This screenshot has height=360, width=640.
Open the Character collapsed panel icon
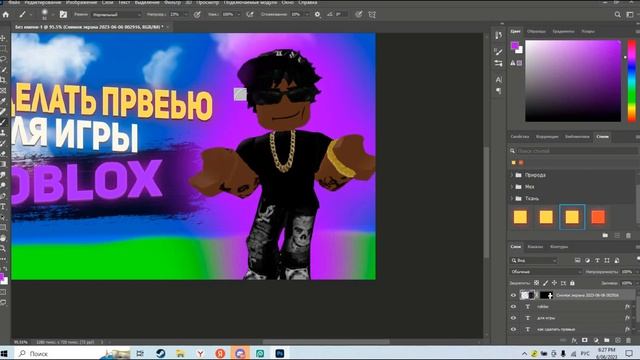click(498, 80)
